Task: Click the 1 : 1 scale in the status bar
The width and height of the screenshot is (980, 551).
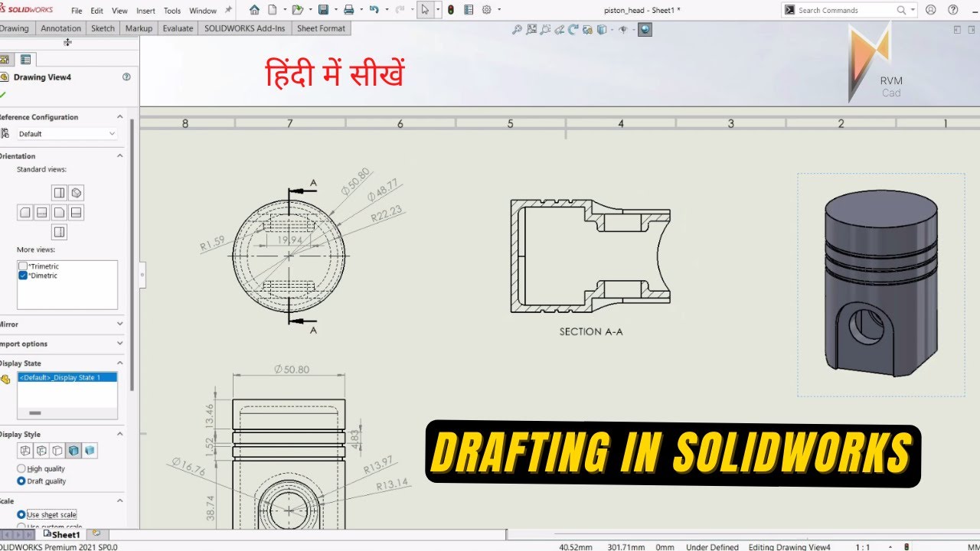Action: [862, 546]
